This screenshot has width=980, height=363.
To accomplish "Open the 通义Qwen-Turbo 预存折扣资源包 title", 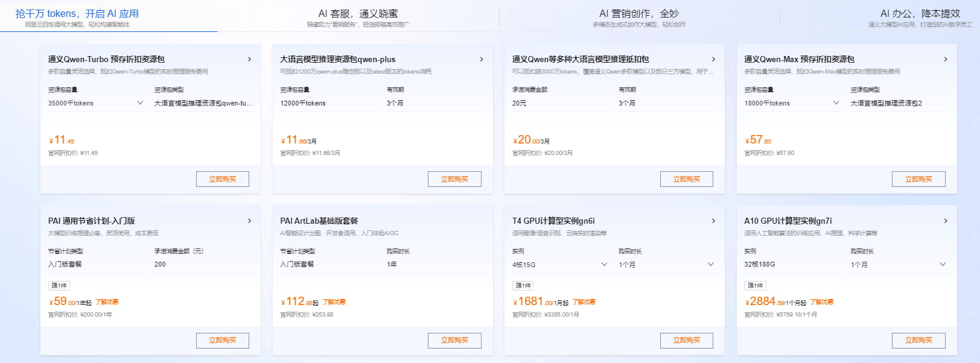I will [106, 59].
